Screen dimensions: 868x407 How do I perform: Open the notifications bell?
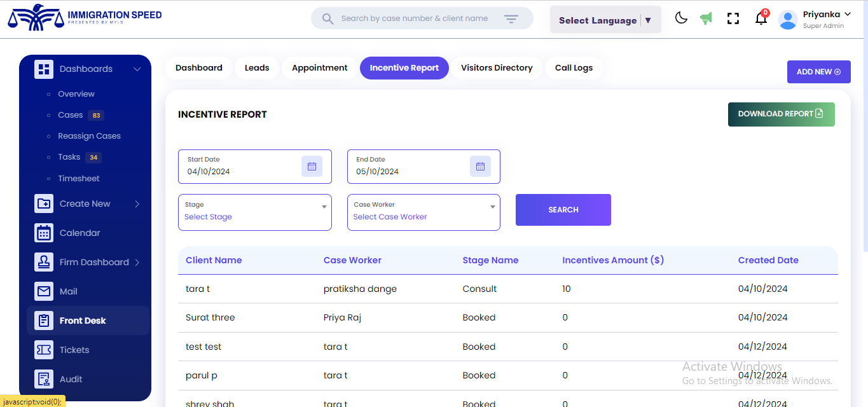(761, 20)
